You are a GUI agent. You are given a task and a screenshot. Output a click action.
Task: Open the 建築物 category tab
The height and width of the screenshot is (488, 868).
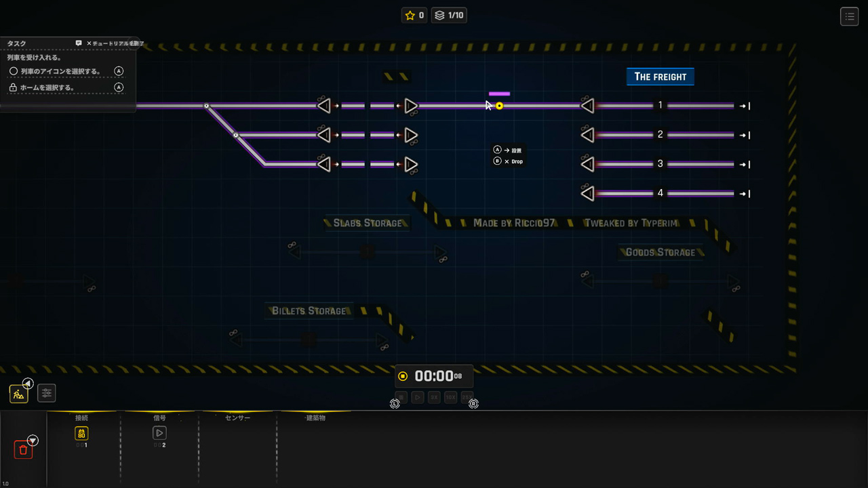pyautogui.click(x=315, y=418)
